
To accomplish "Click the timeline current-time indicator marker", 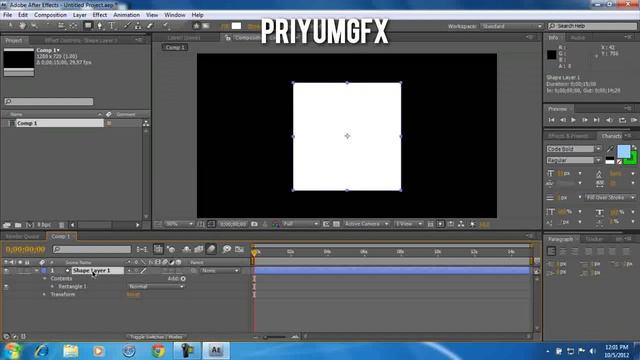I will pos(254,253).
